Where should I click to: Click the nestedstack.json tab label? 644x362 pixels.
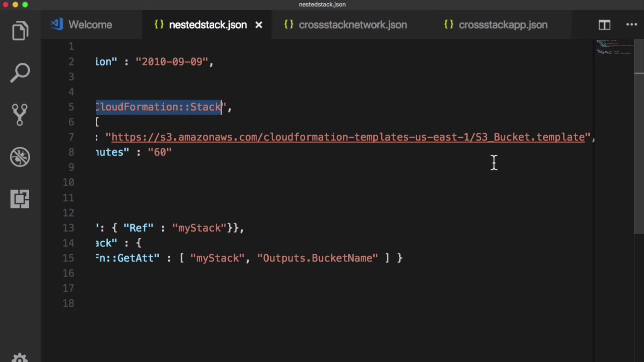click(x=208, y=25)
